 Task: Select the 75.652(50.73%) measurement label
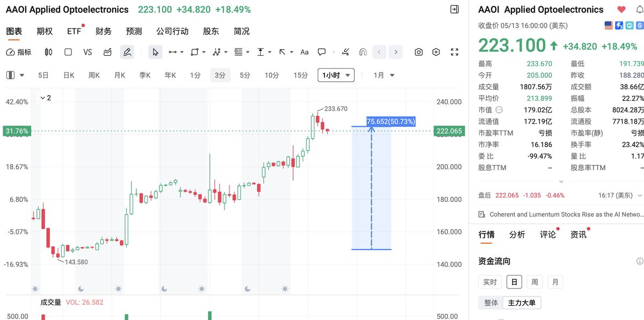(x=391, y=122)
